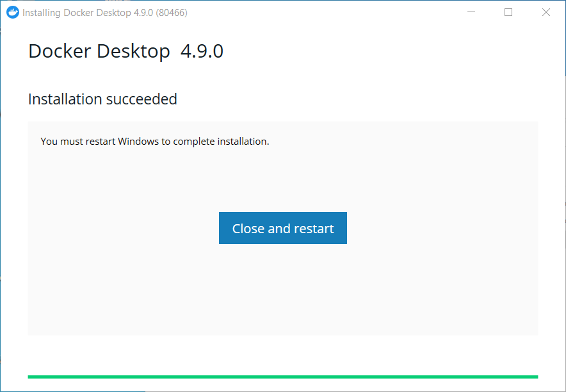
Task: Select the Docker Desktop 4.9.0 heading
Action: click(x=125, y=51)
